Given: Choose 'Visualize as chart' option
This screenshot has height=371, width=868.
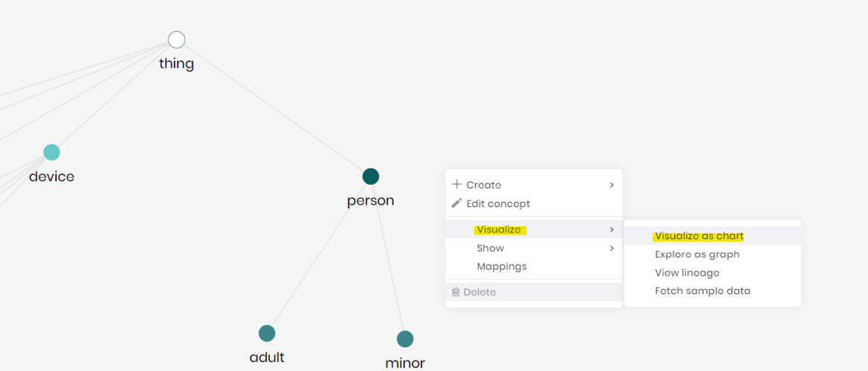Looking at the screenshot, I should (x=699, y=236).
